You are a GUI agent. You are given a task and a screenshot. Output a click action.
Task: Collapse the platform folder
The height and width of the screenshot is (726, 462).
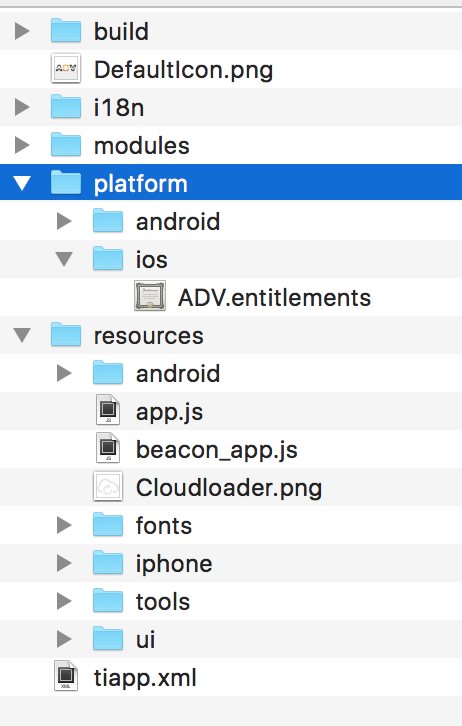(x=22, y=183)
